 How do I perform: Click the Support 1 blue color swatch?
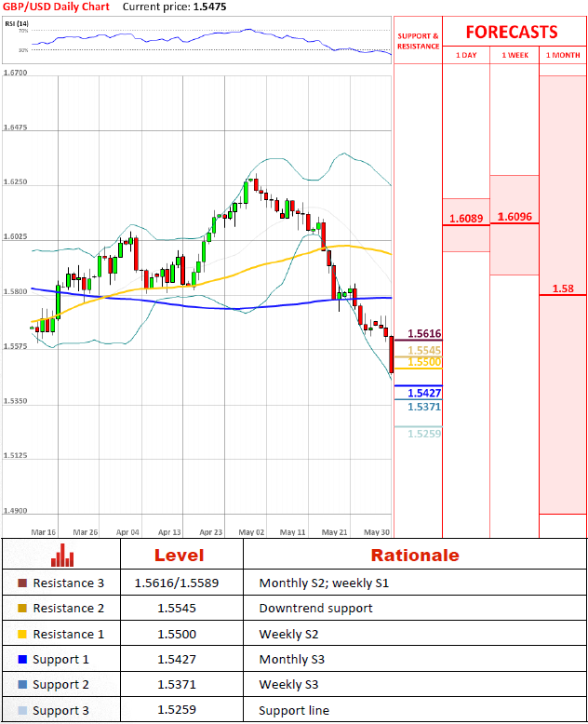point(22,660)
